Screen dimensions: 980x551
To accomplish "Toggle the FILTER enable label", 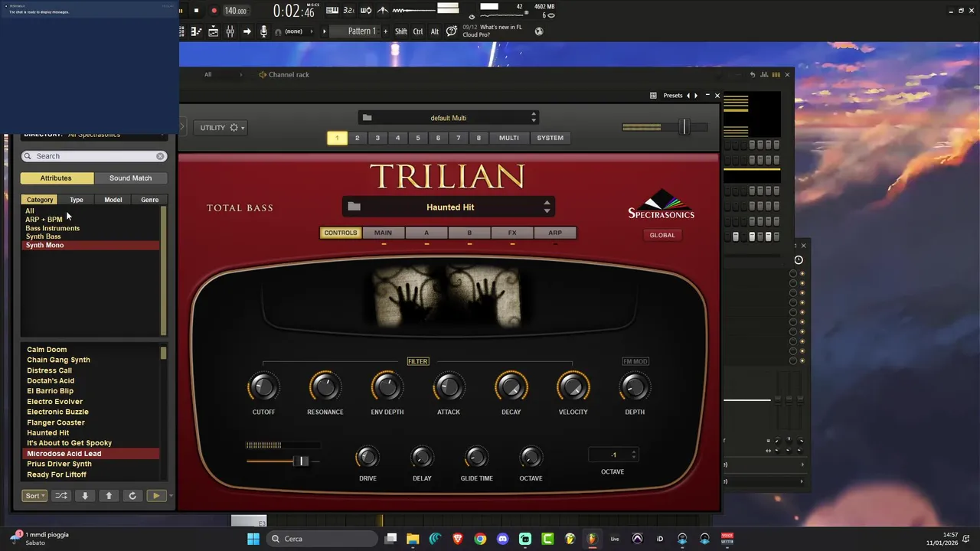I will pos(417,361).
